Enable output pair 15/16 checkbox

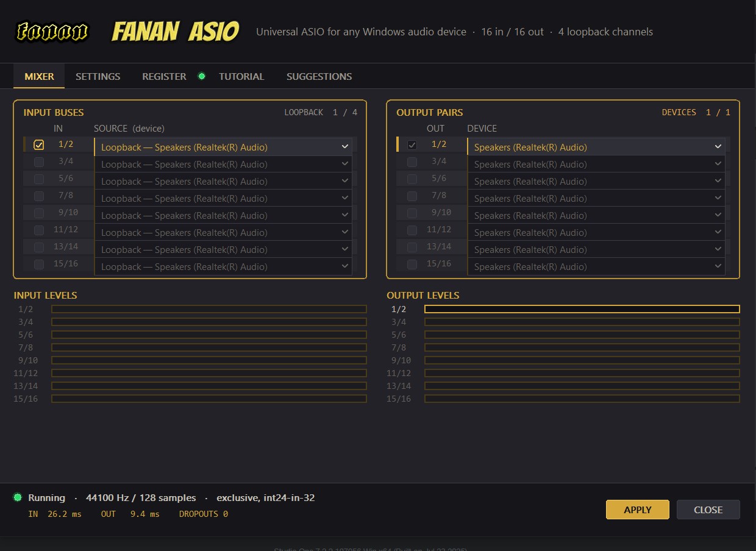(412, 265)
